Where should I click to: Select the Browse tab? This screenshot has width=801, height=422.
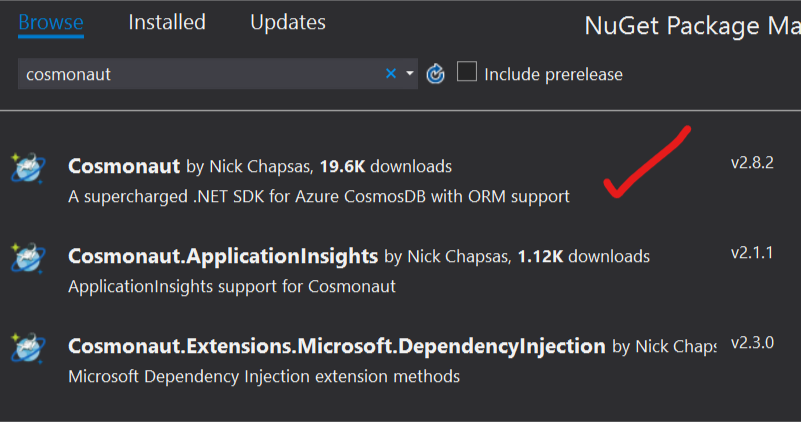pos(51,22)
